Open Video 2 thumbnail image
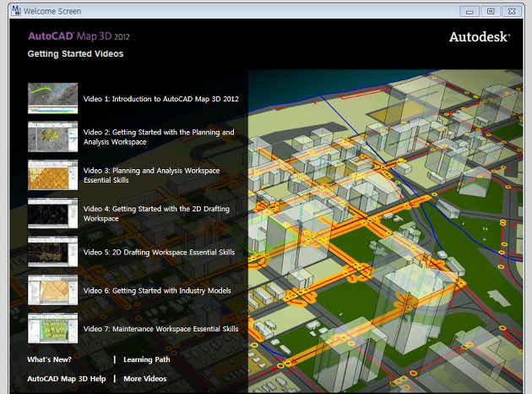This screenshot has width=532, height=394. (52, 136)
